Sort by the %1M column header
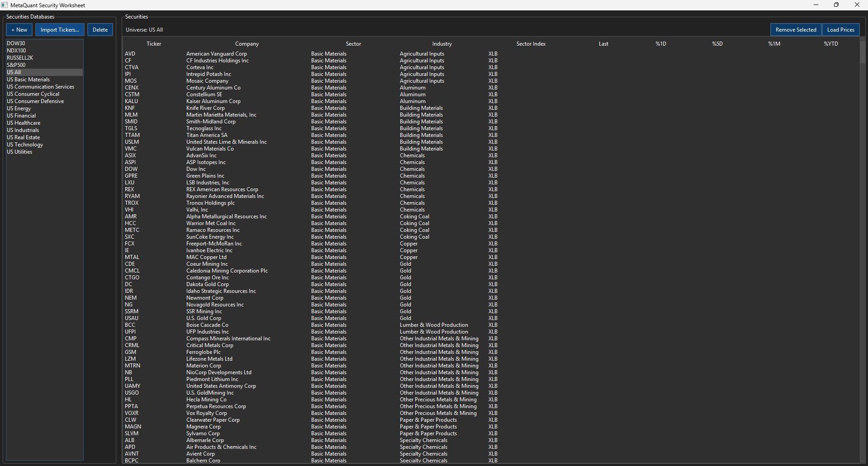This screenshot has width=868, height=466. tap(774, 44)
